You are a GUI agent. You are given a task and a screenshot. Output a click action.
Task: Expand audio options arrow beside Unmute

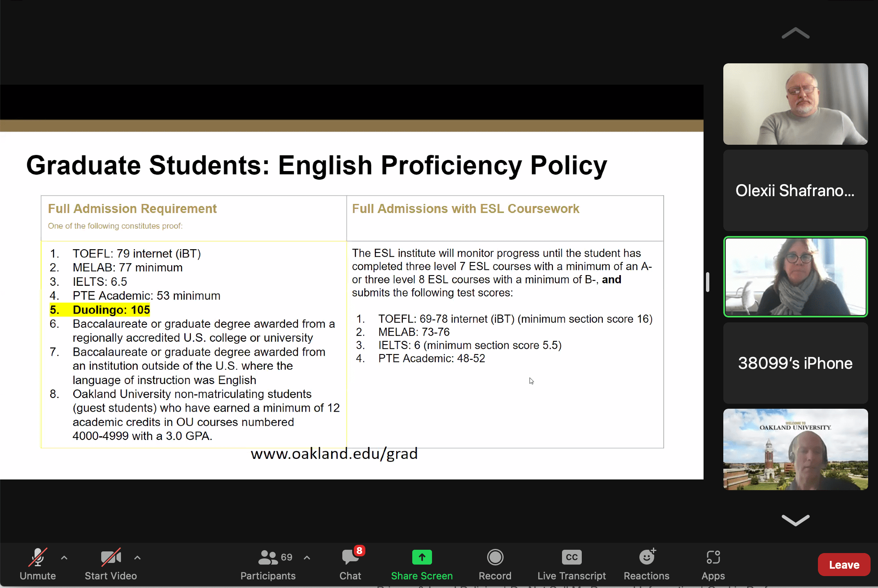[64, 558]
